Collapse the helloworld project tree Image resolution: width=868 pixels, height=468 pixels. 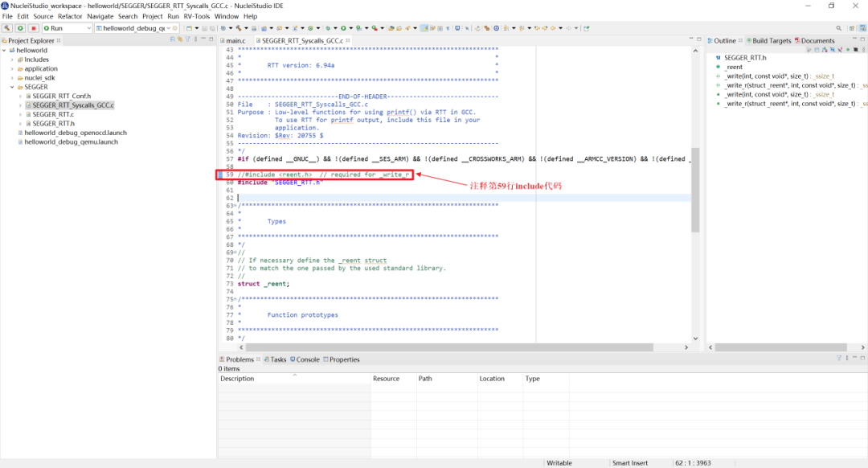pyautogui.click(x=5, y=51)
